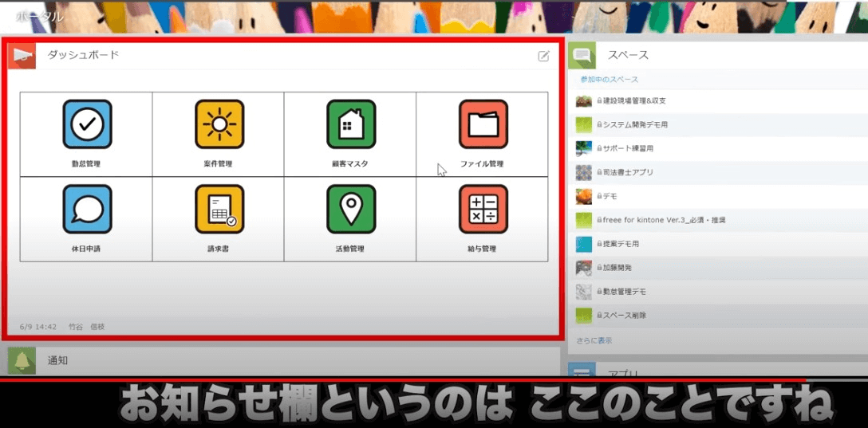Screen dimensions: 868x428
Task: Open the サポート練習用 space
Action: (629, 149)
